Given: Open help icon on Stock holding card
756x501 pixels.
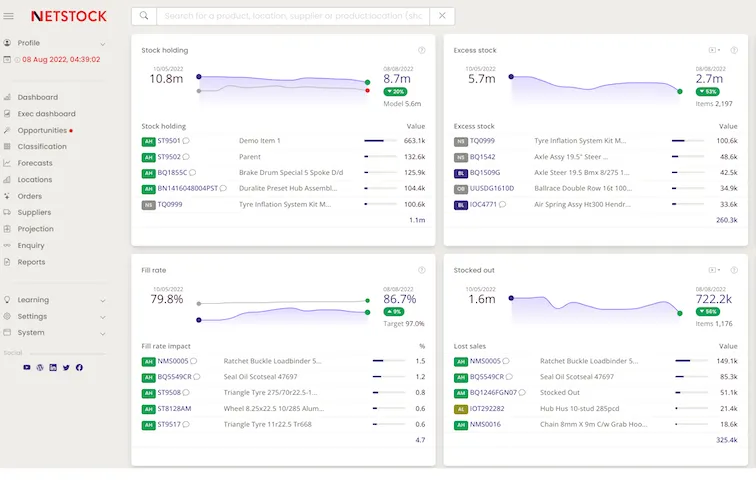Looking at the screenshot, I should pos(422,50).
